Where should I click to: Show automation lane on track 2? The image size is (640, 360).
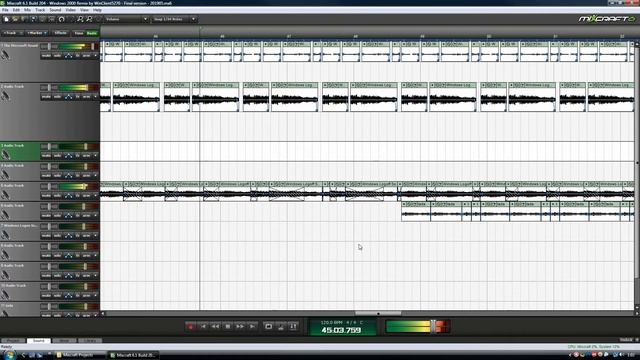point(68,97)
